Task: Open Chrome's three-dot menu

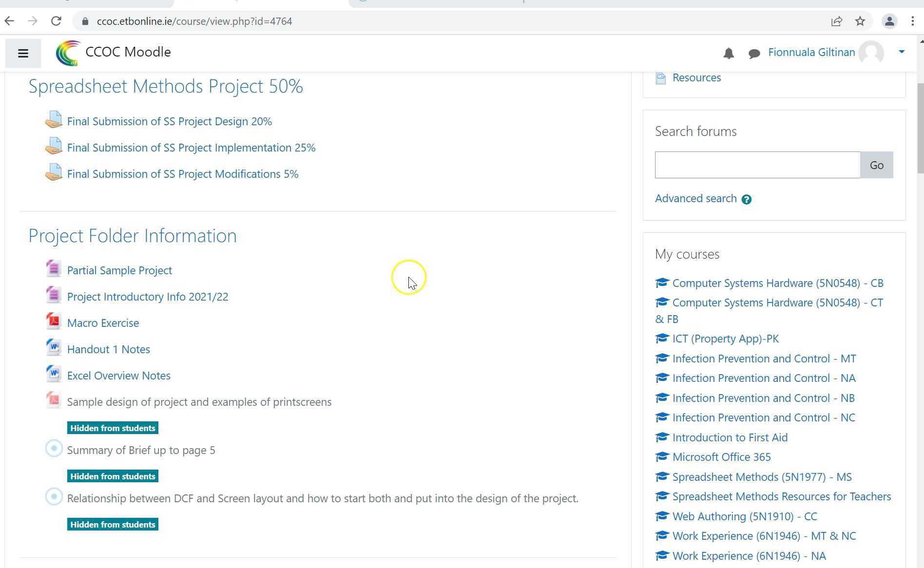Action: 912,21
